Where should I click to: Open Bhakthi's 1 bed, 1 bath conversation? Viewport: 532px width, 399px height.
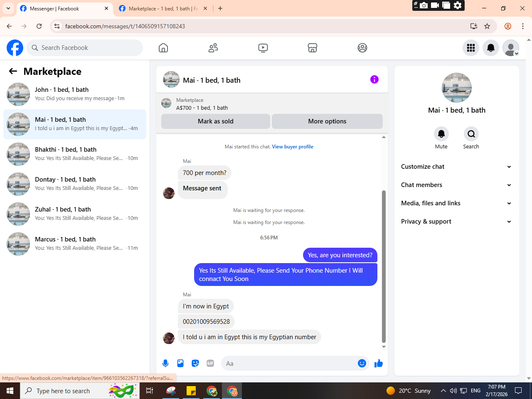[x=75, y=154]
